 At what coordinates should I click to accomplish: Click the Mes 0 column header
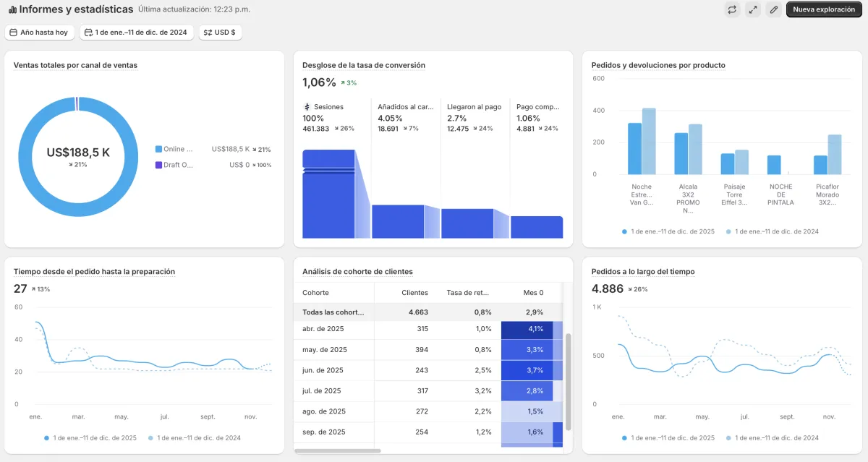[x=533, y=293]
